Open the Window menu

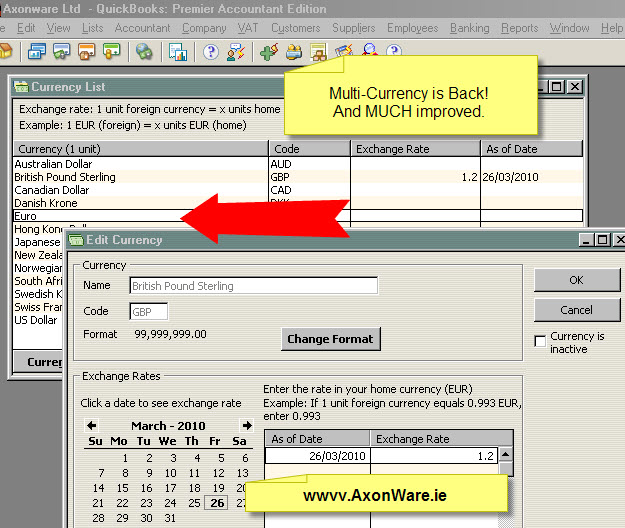[570, 28]
